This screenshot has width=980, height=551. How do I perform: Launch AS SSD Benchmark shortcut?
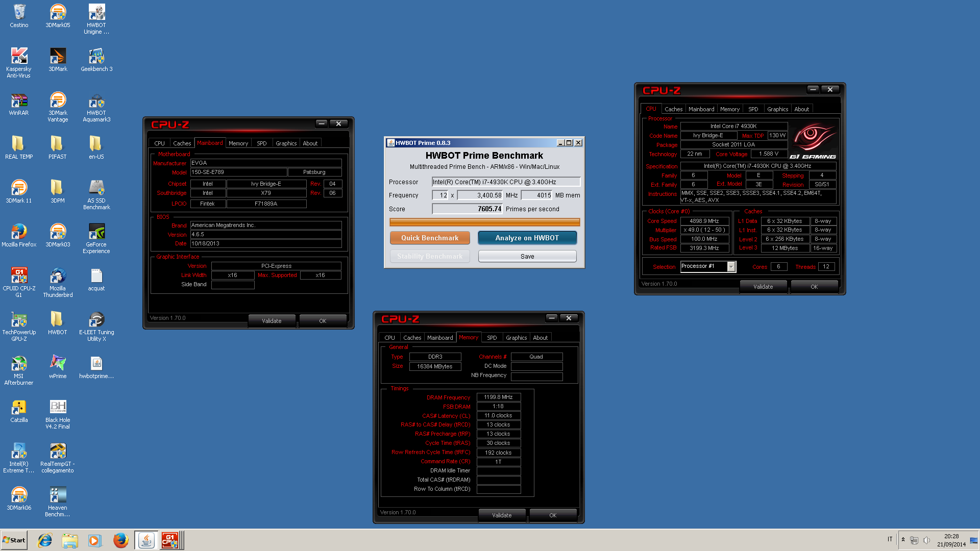click(x=96, y=194)
